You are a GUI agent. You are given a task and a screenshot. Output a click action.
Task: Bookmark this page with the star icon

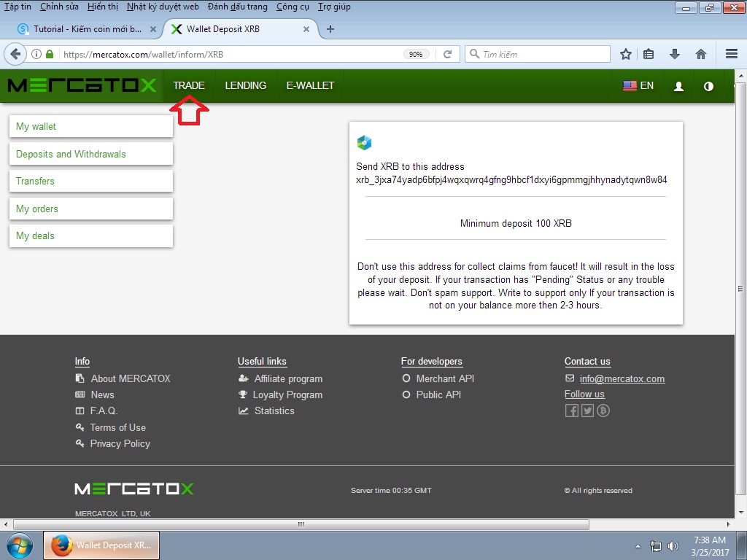[626, 54]
